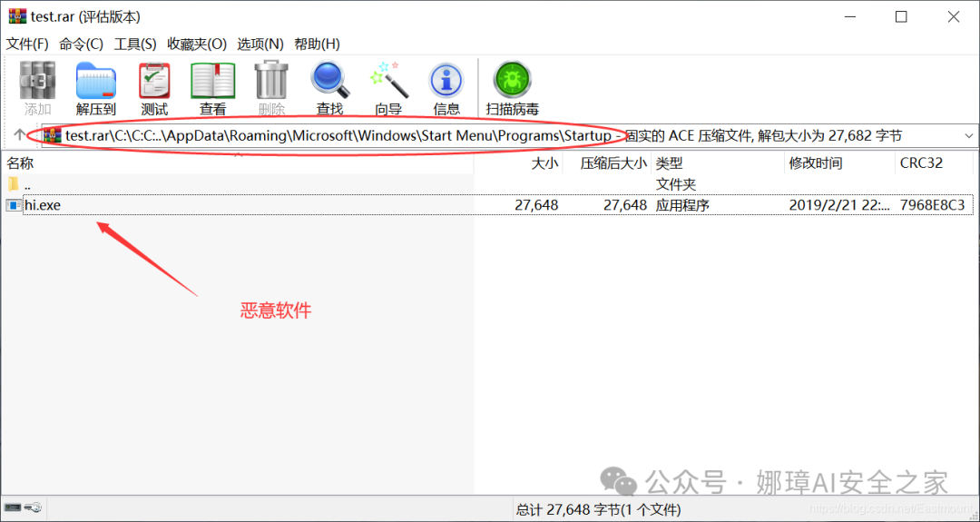Click the hi.exe application file icon
The height and width of the screenshot is (522, 980).
point(14,205)
